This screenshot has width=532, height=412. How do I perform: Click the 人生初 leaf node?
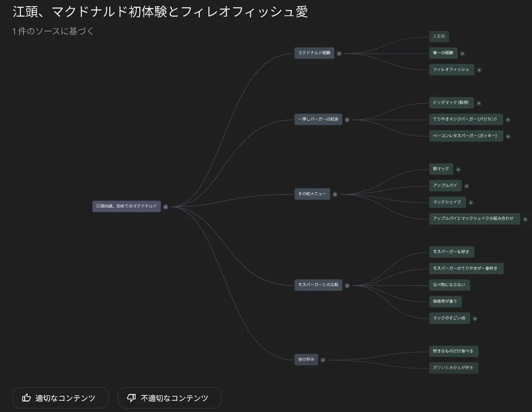pyautogui.click(x=439, y=37)
